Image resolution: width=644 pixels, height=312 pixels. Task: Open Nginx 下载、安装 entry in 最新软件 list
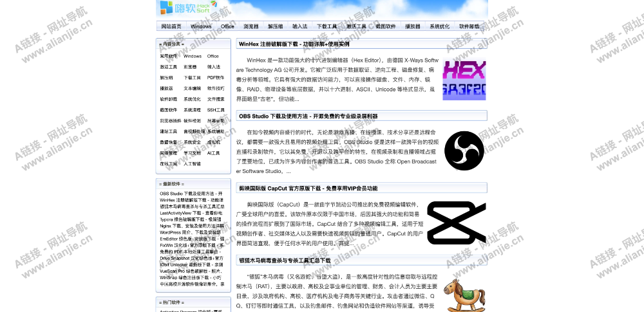[x=192, y=226]
